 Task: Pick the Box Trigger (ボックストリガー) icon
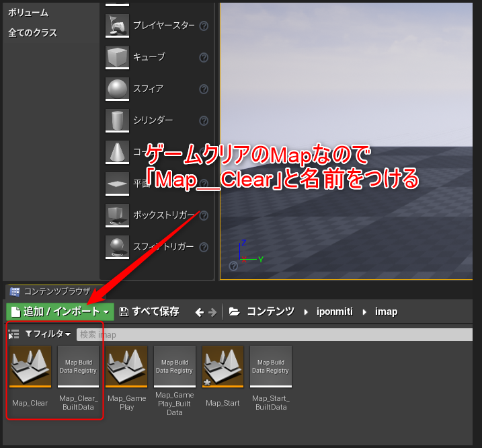[x=117, y=215]
